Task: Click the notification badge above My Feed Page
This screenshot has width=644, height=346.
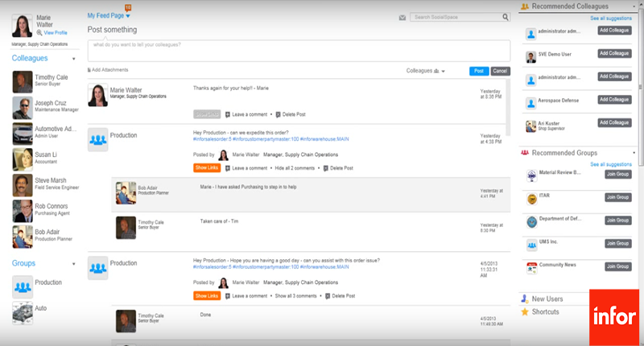Action: 127,7
